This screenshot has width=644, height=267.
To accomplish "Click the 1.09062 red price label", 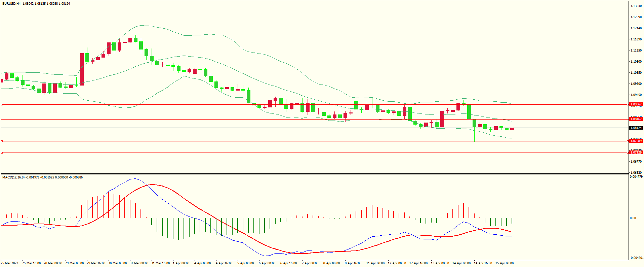I will click(x=636, y=104).
